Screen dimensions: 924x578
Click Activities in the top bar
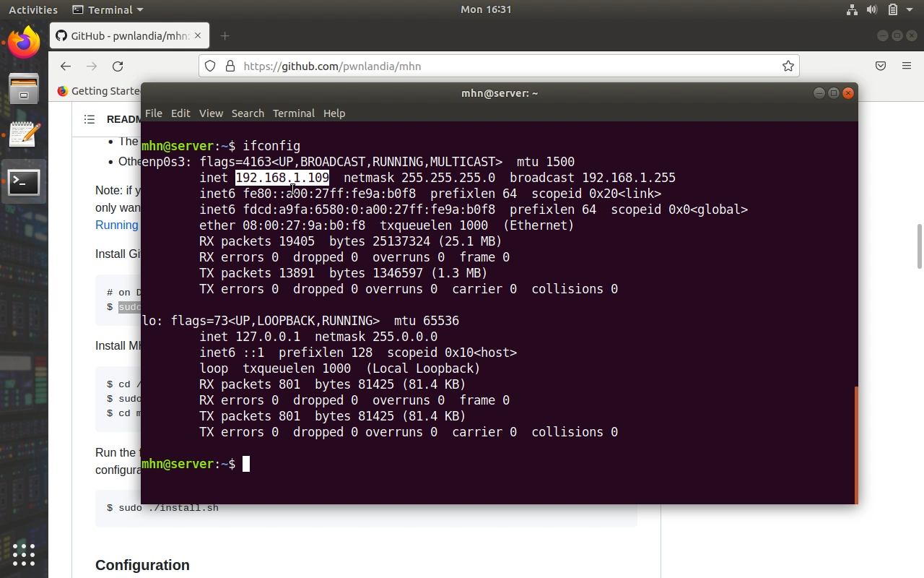[33, 10]
